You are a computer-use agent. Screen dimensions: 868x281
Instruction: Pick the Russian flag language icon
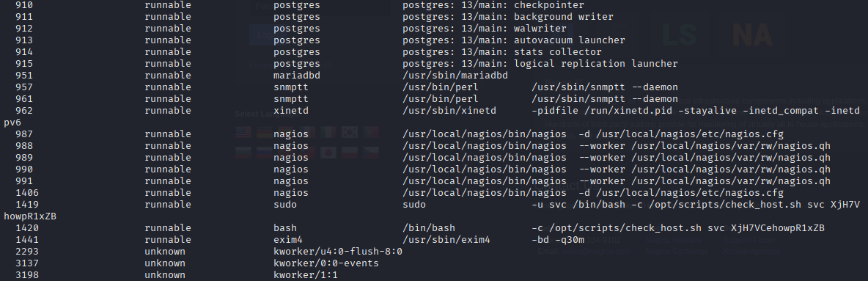point(265,153)
